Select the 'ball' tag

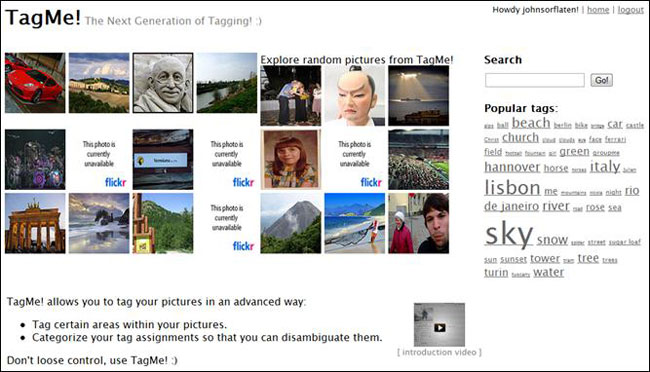point(502,125)
